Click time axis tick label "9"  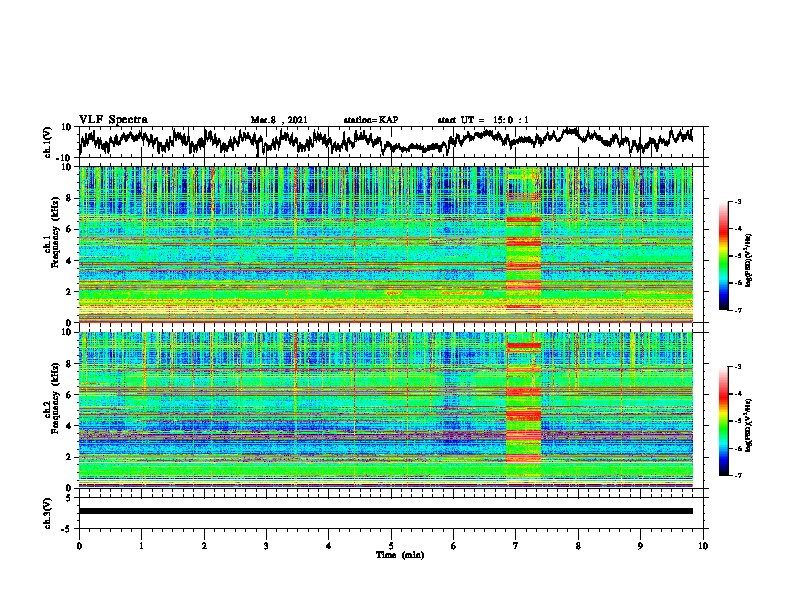640,546
